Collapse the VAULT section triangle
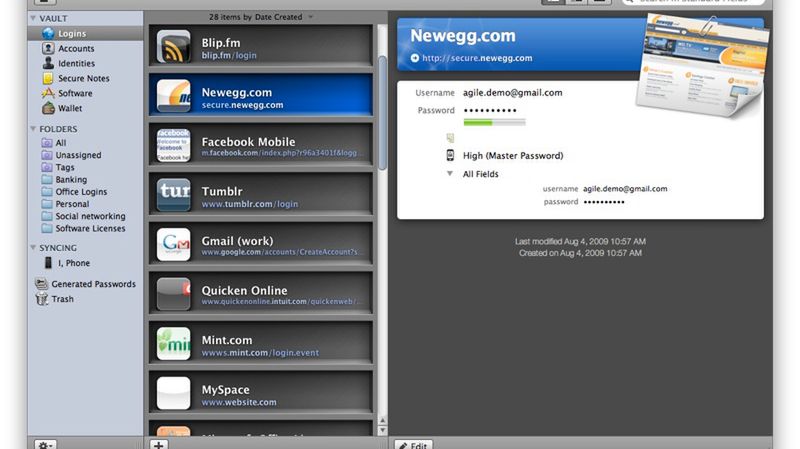Viewport: 800px width, 449px height. pyautogui.click(x=33, y=18)
